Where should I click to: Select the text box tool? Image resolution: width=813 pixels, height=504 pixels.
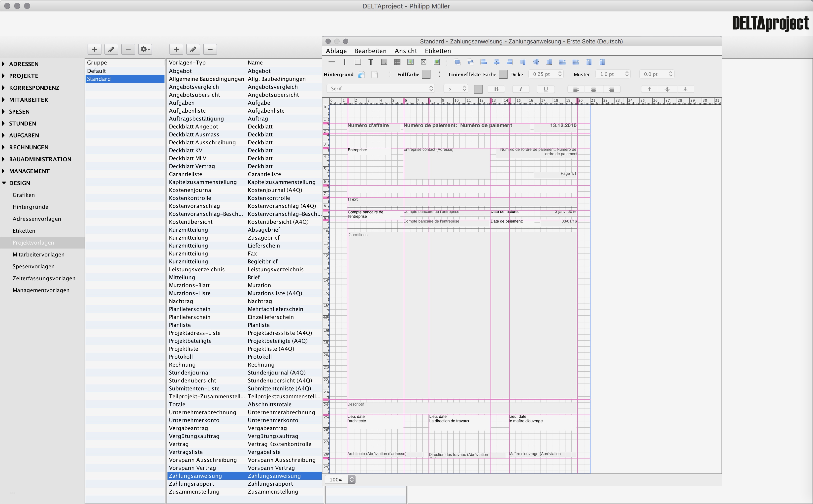pyautogui.click(x=371, y=62)
